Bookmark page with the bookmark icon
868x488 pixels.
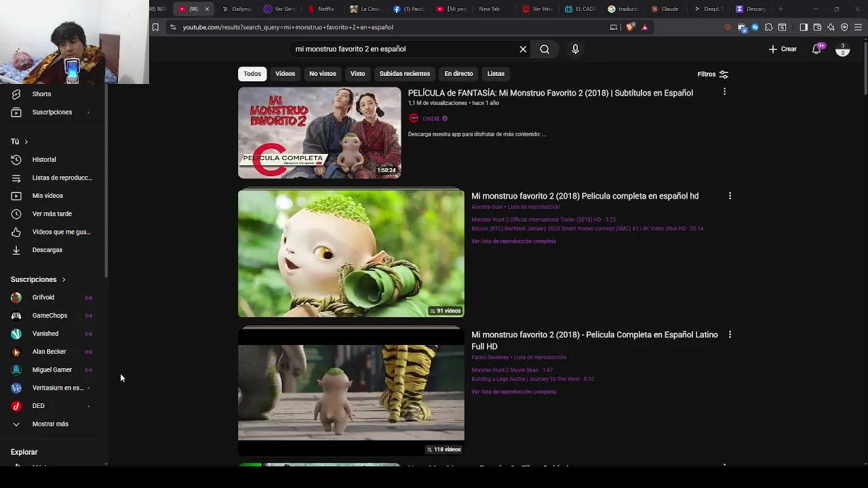155,27
